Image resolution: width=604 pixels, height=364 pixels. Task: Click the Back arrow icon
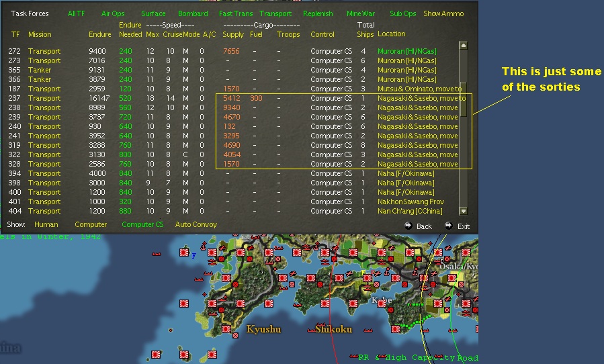tap(408, 226)
